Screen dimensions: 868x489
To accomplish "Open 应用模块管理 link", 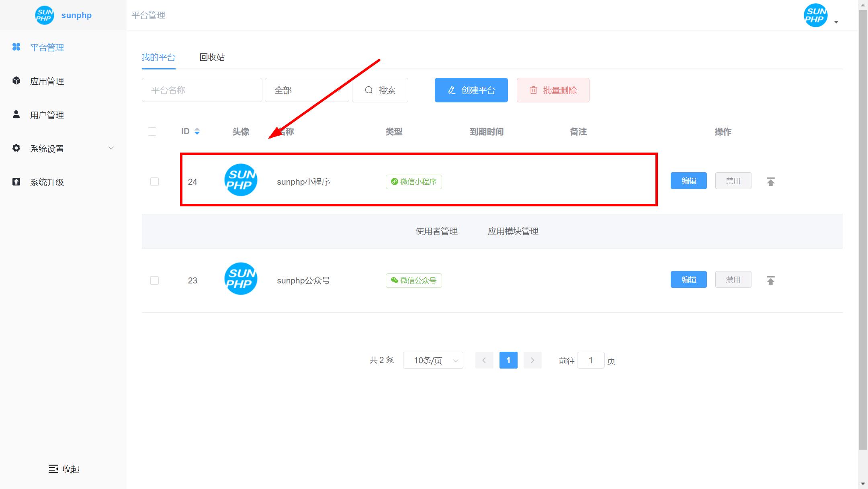I will coord(513,231).
